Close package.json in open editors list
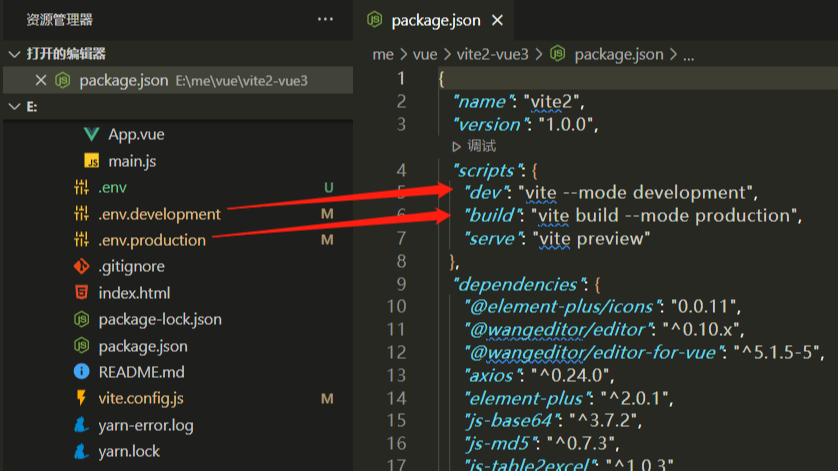 point(41,81)
